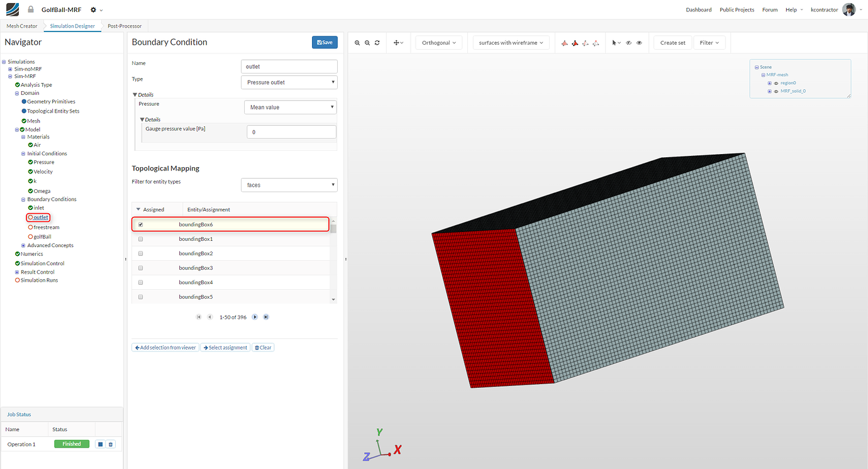This screenshot has width=868, height=469.
Task: Uncheck the assigned boundingBox6 checkbox
Action: point(140,224)
